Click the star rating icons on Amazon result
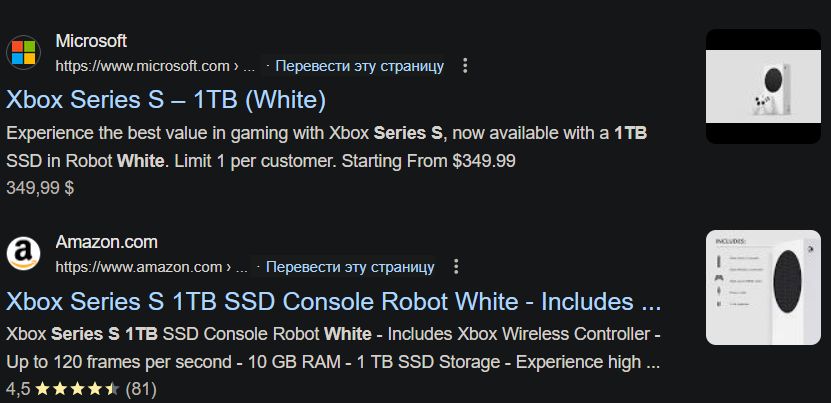 [79, 388]
